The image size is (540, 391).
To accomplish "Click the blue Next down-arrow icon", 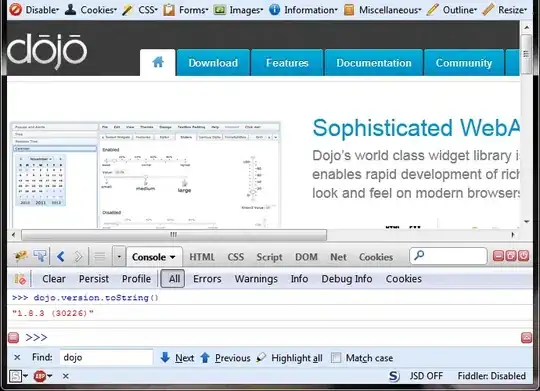I will pos(165,358).
